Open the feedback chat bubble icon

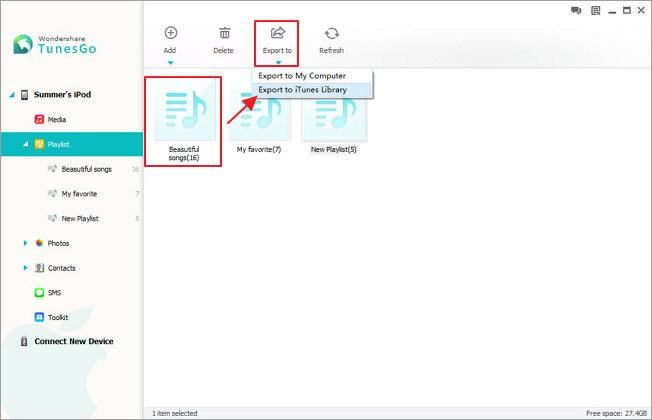(576, 10)
